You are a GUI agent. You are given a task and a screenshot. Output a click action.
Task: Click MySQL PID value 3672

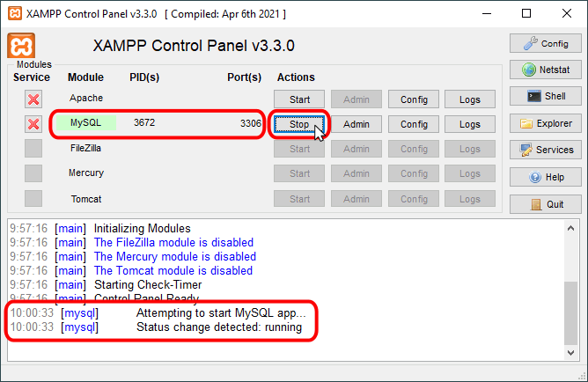point(144,122)
